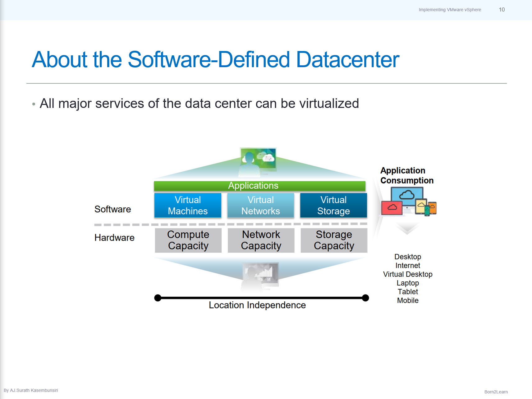Select the Virtual Networks box
Viewport: 532px width, 399px height.
click(x=260, y=205)
